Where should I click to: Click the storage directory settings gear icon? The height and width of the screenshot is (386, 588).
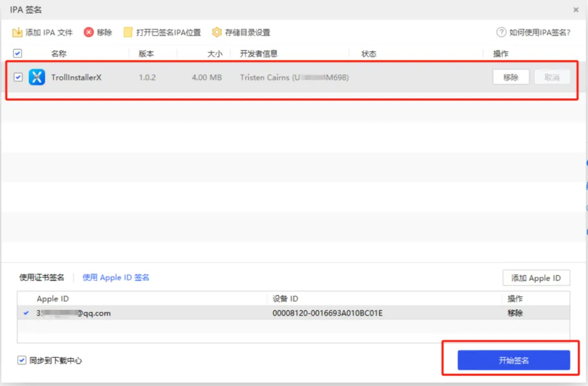click(x=216, y=32)
